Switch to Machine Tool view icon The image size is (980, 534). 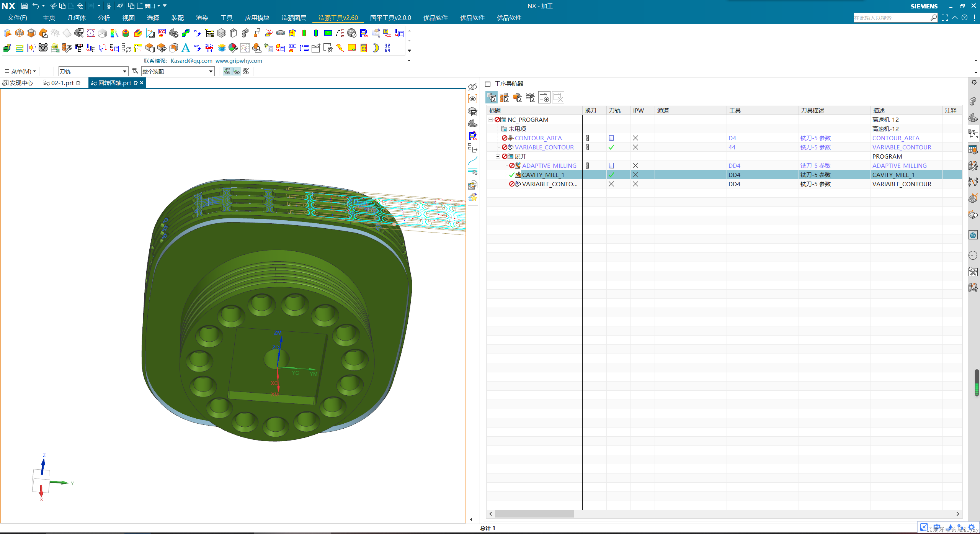tap(505, 97)
